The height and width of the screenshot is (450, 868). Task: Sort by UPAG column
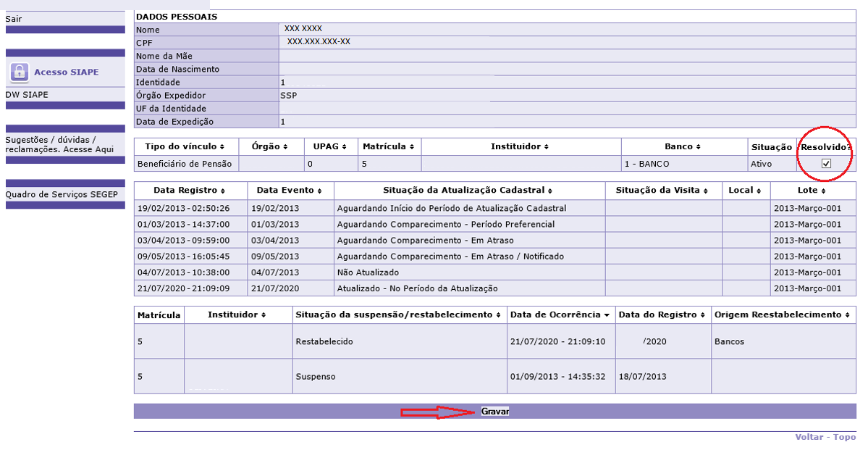coord(330,147)
